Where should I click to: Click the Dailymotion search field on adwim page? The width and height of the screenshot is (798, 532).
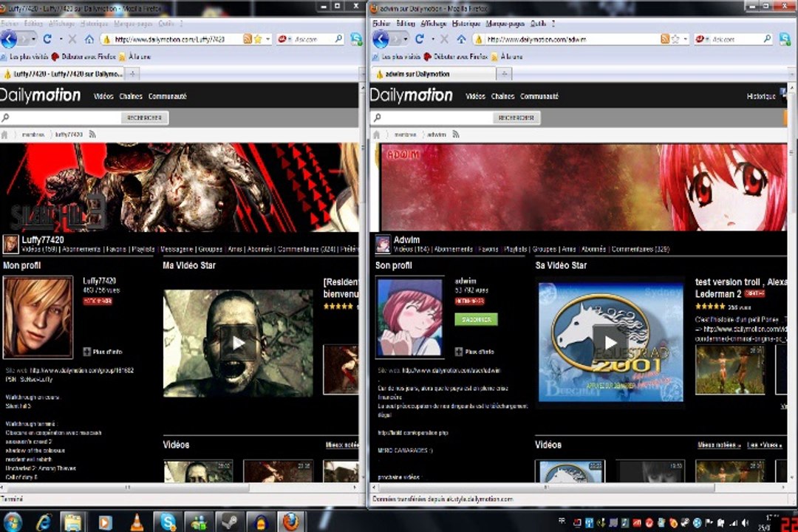click(436, 117)
